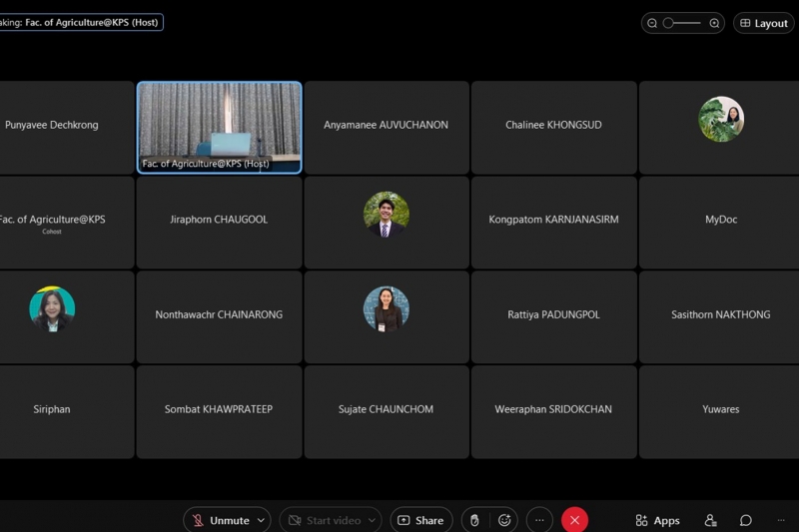Leave the meeting with the red X button
Image resolution: width=799 pixels, height=532 pixels.
pos(574,520)
